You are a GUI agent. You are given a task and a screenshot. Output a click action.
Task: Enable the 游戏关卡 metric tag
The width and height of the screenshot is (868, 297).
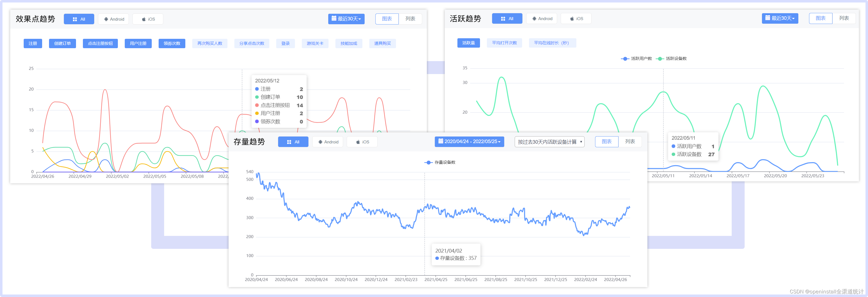315,43
